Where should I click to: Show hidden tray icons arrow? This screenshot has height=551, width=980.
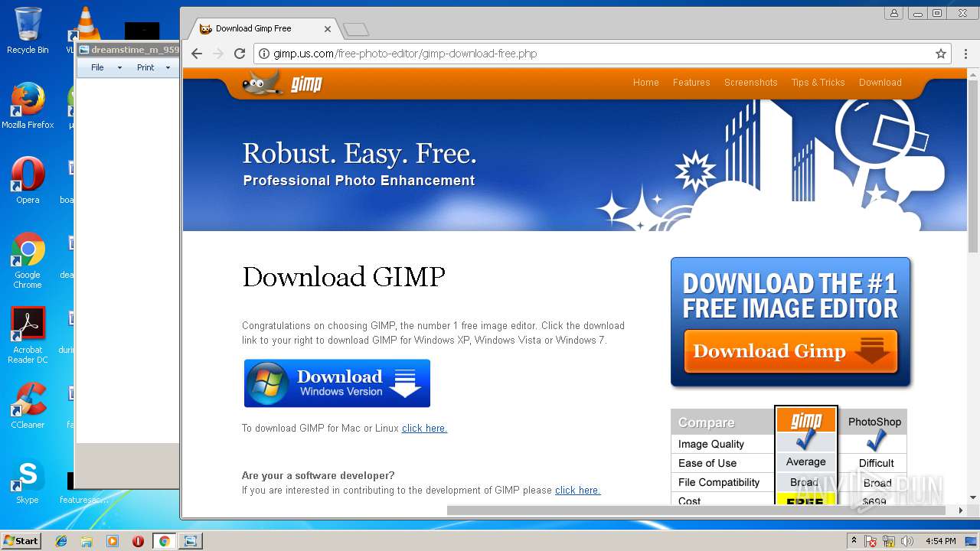click(x=854, y=541)
